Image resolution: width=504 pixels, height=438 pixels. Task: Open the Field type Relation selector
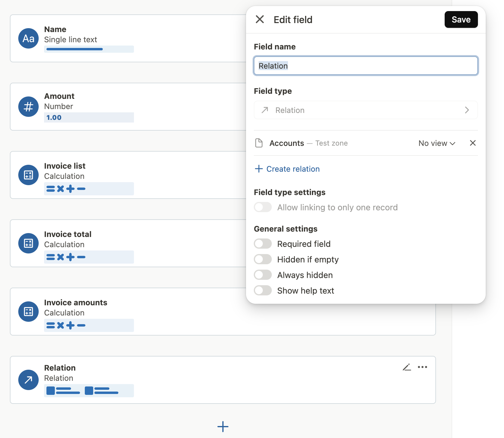coord(366,110)
